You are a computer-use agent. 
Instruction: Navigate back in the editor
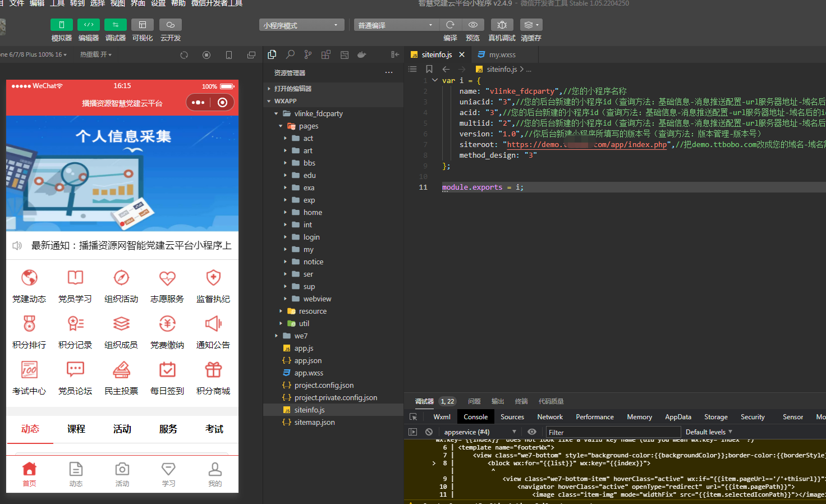(x=446, y=69)
